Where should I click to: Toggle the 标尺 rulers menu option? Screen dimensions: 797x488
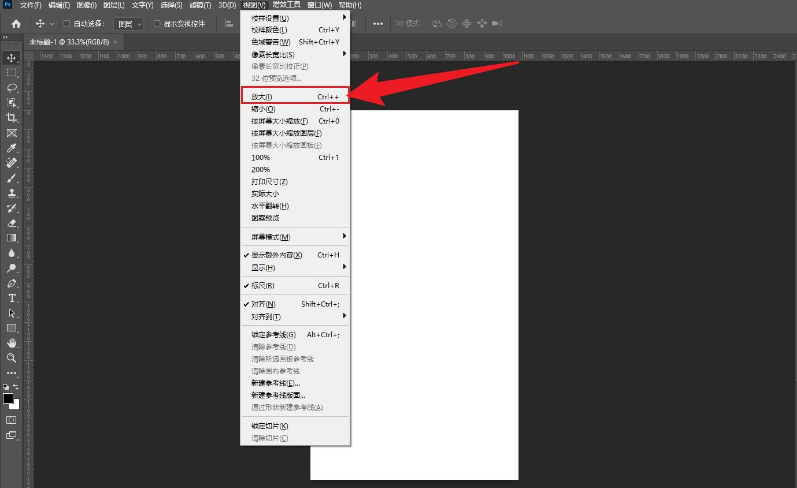tap(265, 285)
